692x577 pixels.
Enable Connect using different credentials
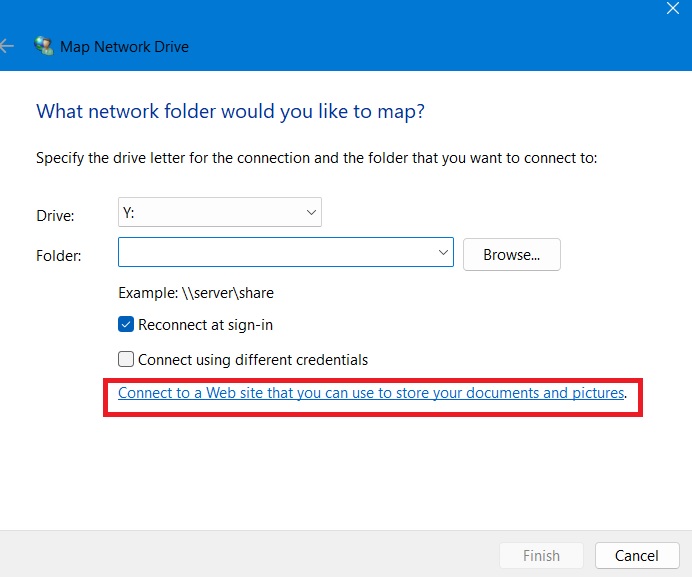(x=126, y=359)
